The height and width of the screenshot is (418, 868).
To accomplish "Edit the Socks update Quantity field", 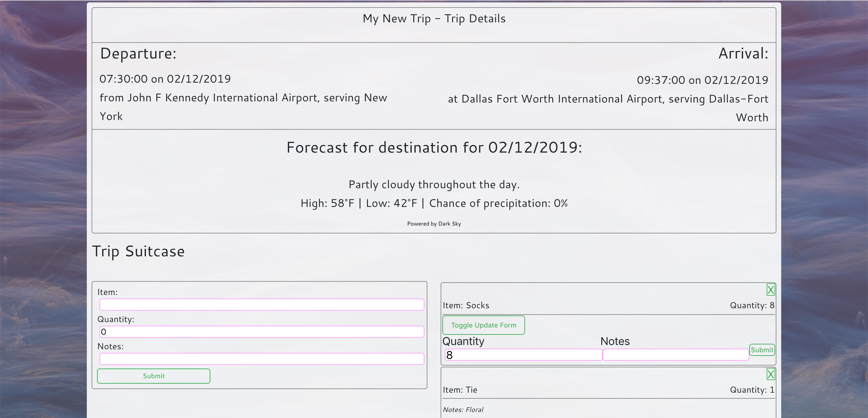I will point(523,355).
